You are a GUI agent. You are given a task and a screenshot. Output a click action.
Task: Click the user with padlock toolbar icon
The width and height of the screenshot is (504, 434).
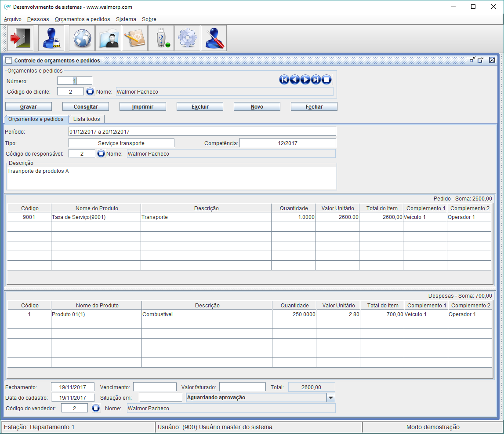[x=51, y=38]
